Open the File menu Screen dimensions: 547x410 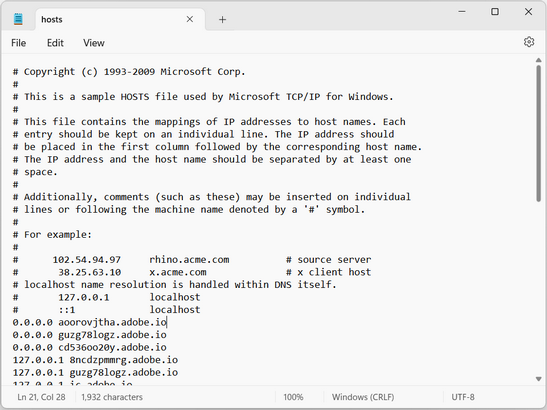tap(18, 43)
